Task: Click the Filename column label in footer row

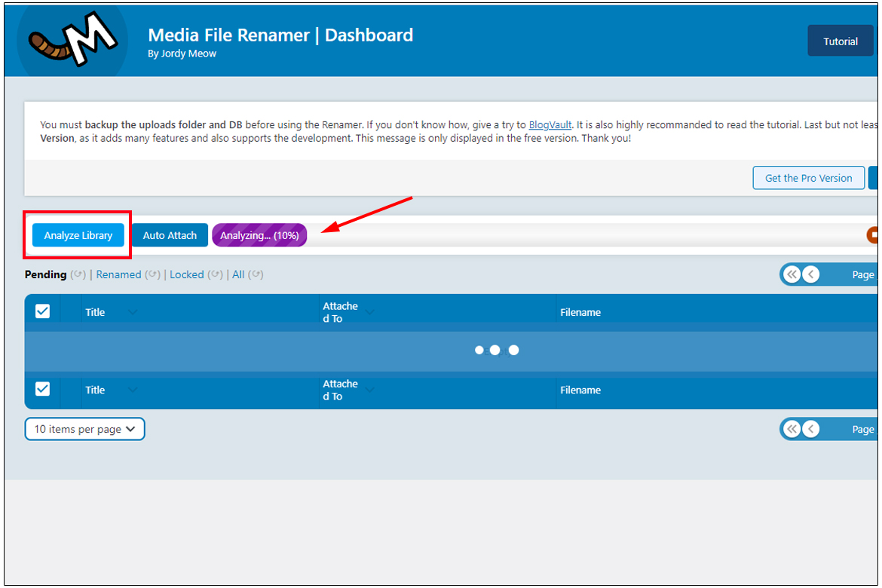Action: tap(580, 390)
